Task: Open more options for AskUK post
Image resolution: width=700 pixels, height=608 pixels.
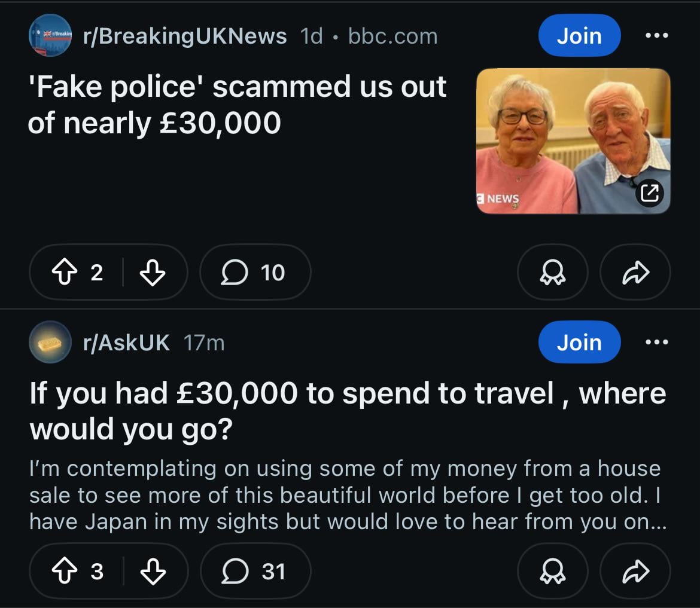Action: [x=656, y=343]
